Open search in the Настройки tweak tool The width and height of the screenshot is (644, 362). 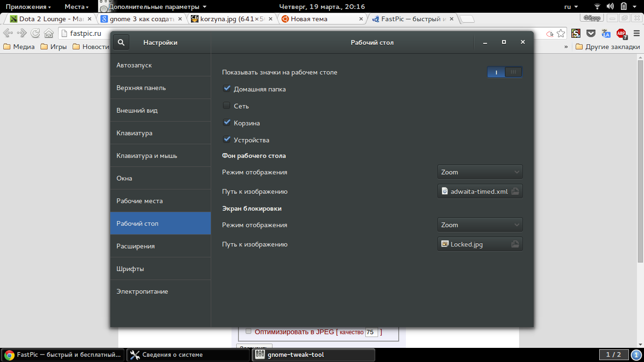121,42
